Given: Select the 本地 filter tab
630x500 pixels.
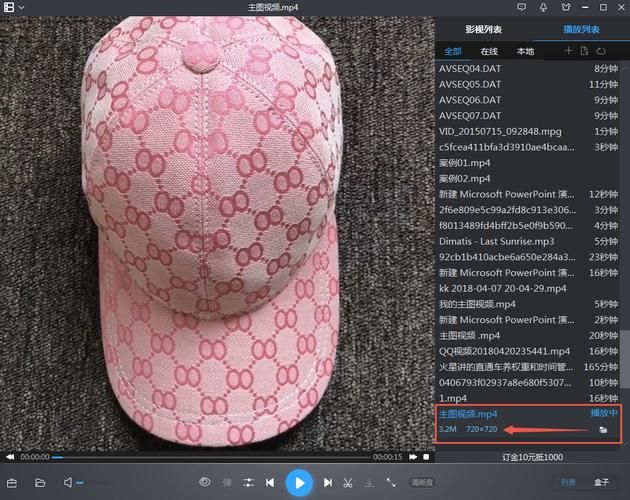Looking at the screenshot, I should click(x=525, y=51).
